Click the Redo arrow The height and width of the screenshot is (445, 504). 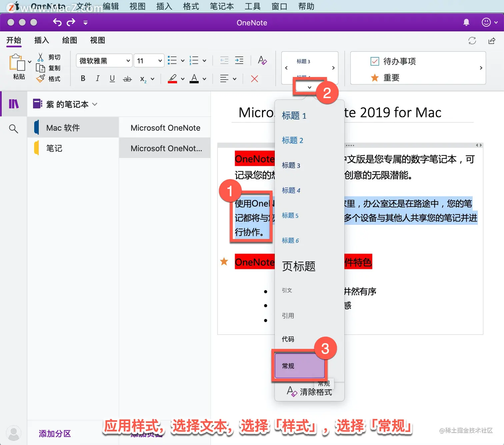pos(71,22)
